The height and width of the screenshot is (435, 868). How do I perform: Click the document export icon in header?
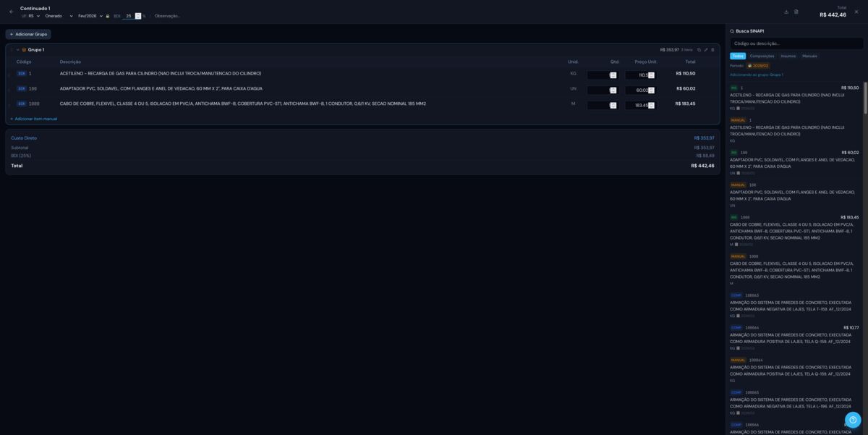pyautogui.click(x=796, y=12)
